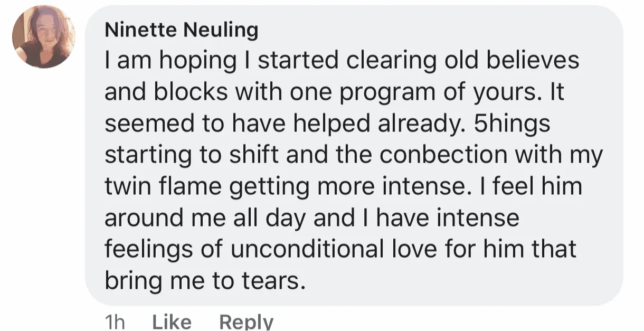Reply to Ninette Neuling's comment

click(246, 321)
